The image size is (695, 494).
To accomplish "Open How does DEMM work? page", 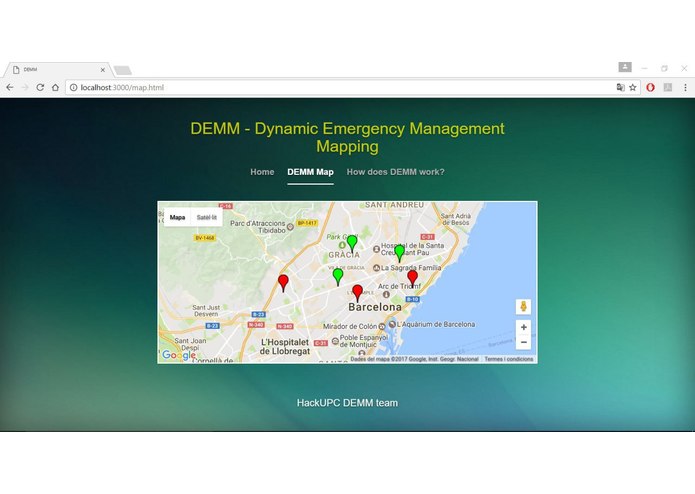I will tap(395, 172).
